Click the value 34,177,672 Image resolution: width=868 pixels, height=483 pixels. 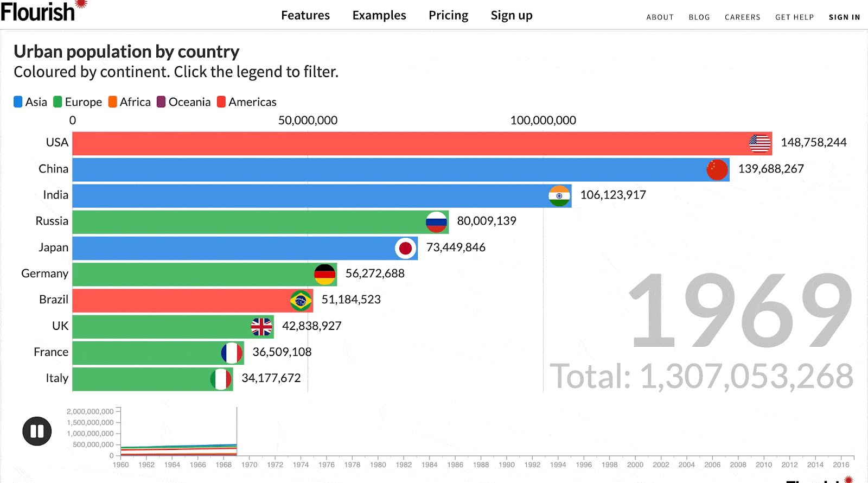tap(271, 378)
